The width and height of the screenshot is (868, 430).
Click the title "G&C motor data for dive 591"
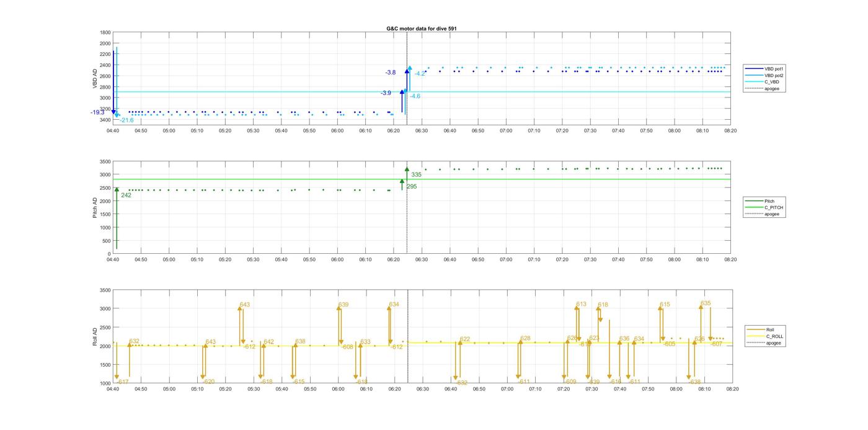coord(422,29)
